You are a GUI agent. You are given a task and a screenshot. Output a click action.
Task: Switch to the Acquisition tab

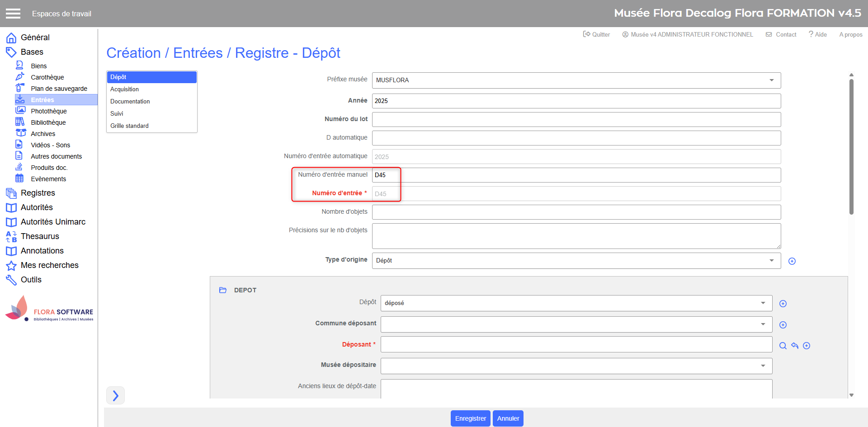(125, 89)
